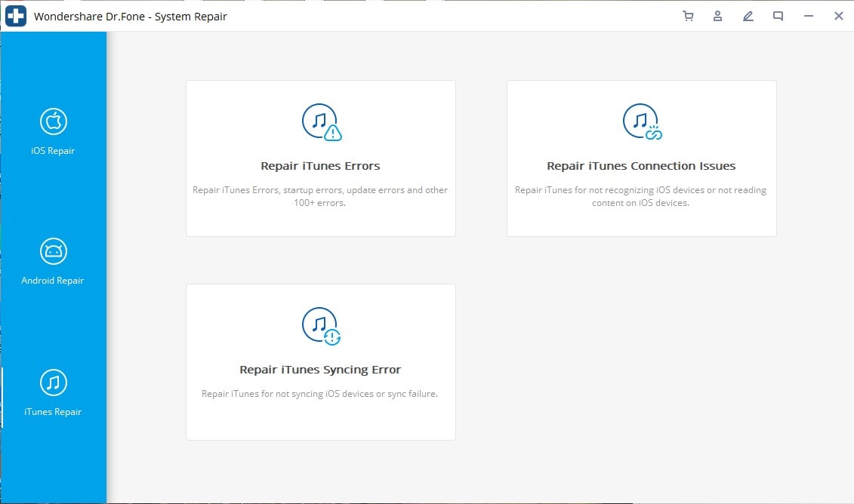Open the feedback chat bubble icon

(778, 17)
